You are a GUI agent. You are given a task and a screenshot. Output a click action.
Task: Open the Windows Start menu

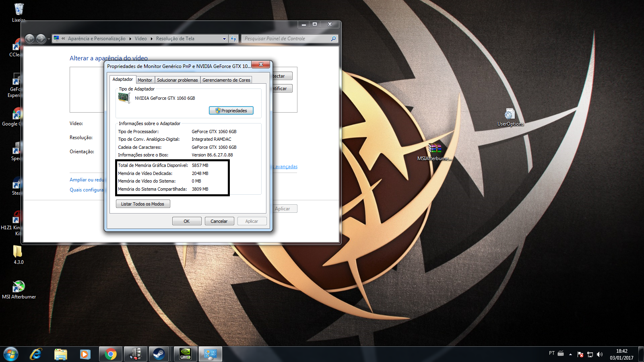[11, 354]
